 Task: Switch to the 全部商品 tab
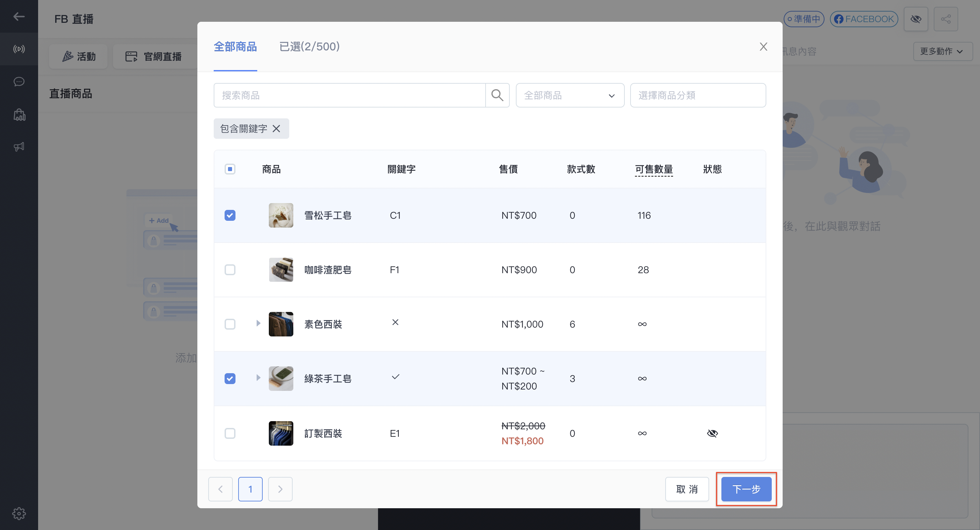[235, 46]
